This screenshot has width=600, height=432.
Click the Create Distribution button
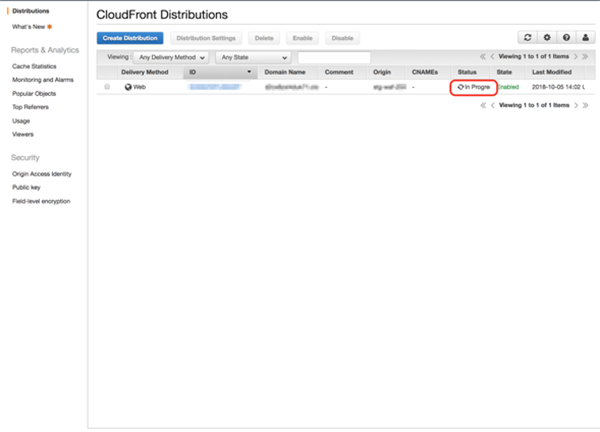coord(130,38)
